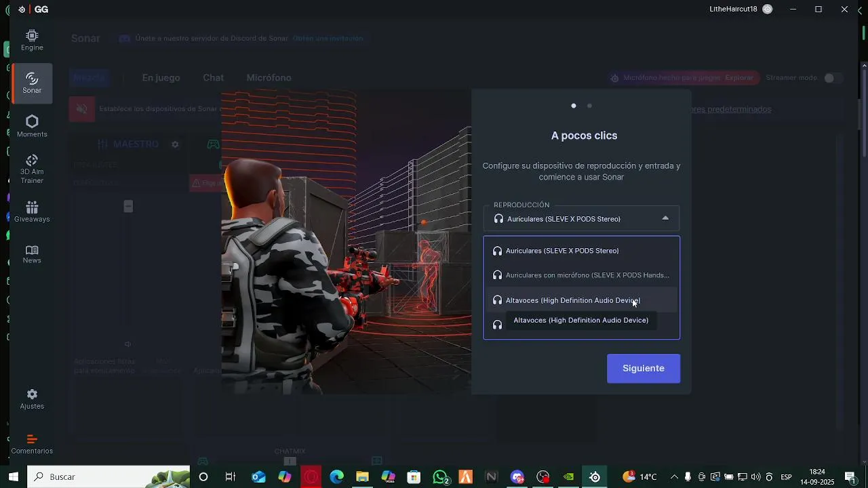Open Microsoft Edge from taskbar

point(336,476)
